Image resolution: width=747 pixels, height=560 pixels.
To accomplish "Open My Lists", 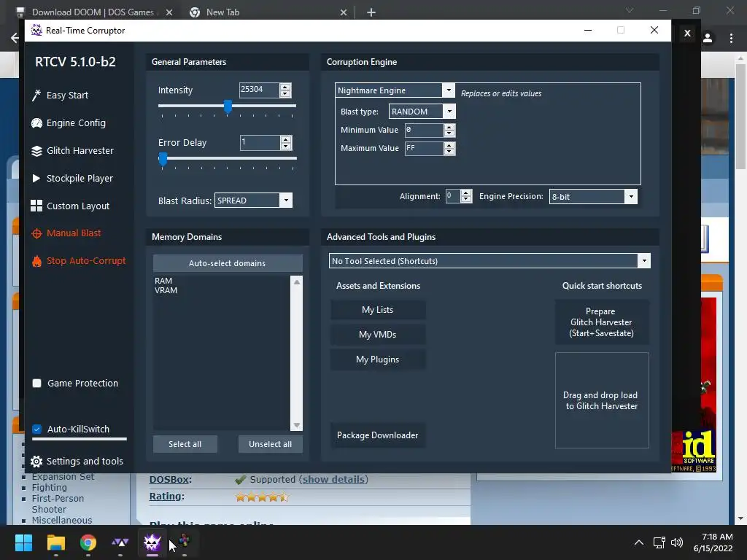I will pos(378,310).
